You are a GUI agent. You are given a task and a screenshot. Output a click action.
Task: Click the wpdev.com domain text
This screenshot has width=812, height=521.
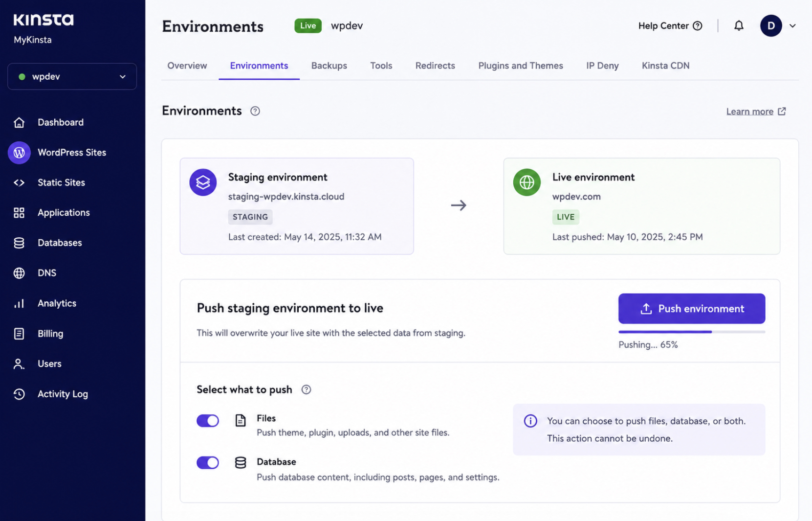point(576,197)
